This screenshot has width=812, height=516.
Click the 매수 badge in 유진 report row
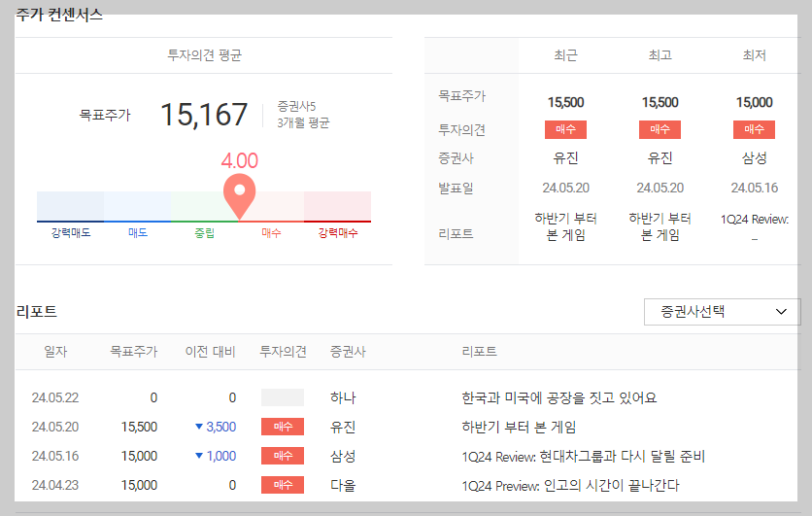point(283,427)
